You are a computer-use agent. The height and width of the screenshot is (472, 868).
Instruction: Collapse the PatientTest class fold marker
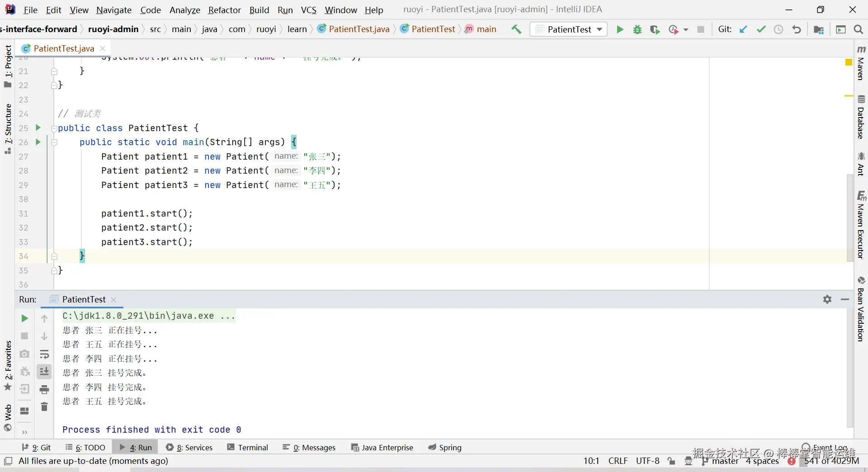54,128
